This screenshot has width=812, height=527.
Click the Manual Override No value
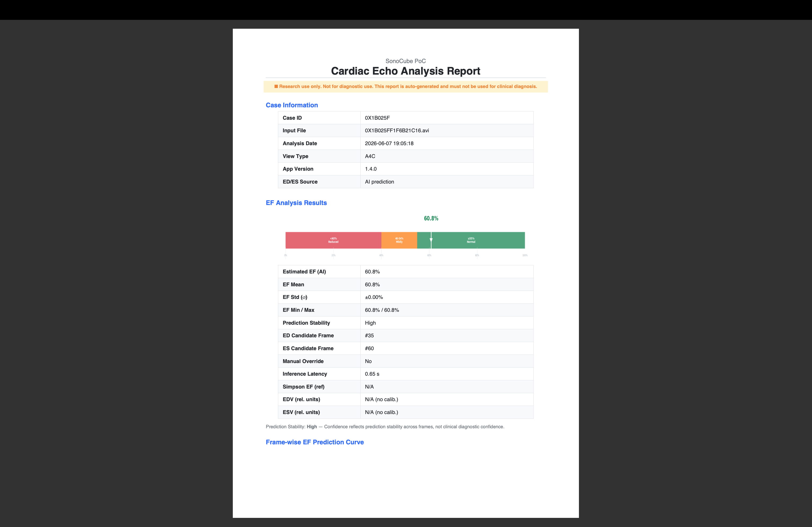click(368, 361)
